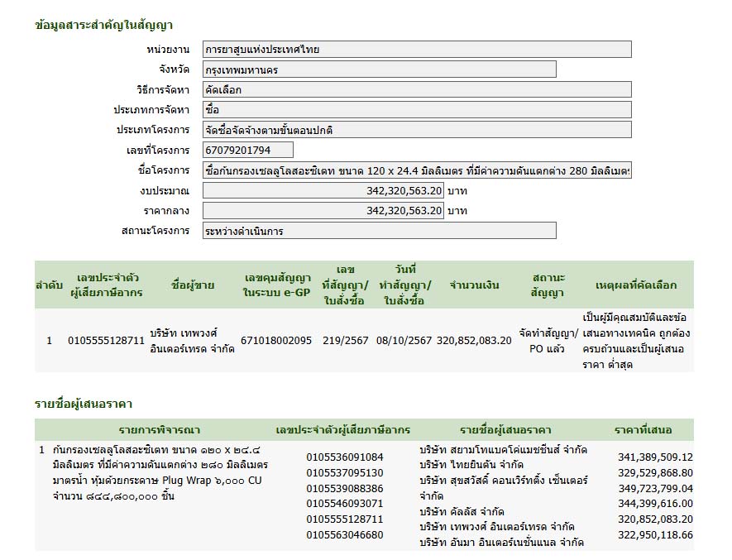Click the ราคากลาง amount field

click(x=323, y=210)
